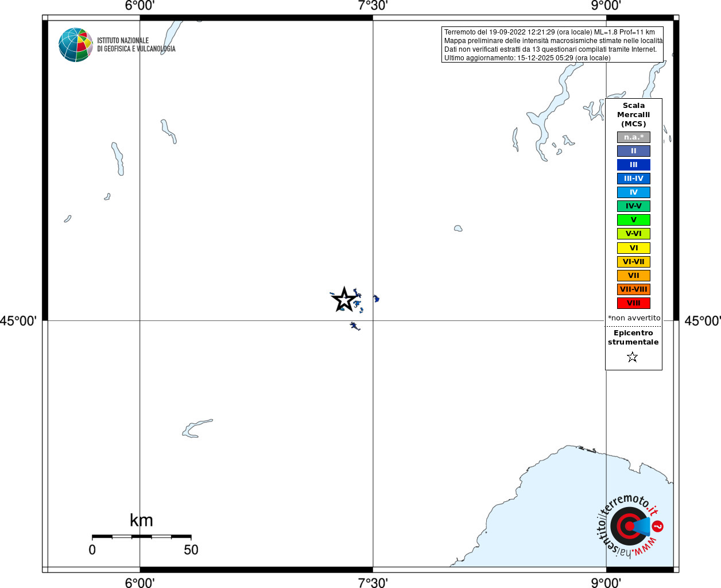The image size is (721, 588).
Task: Click the blue locality marker south of the epicenter
Action: 355,326
